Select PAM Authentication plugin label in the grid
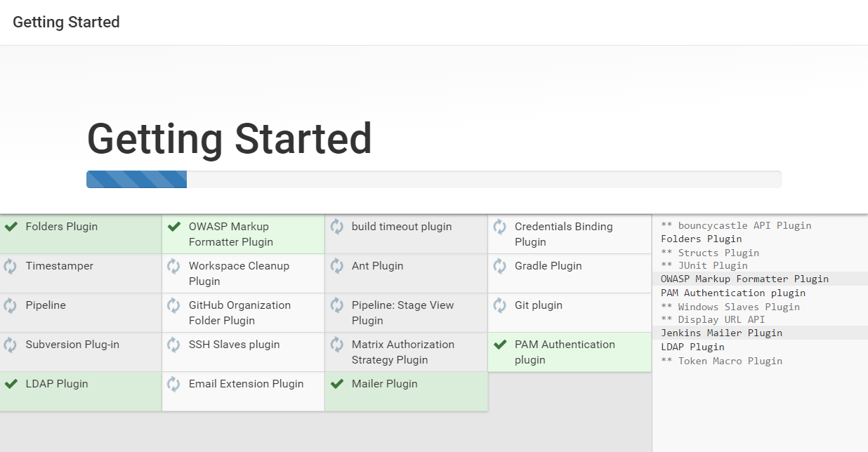 pyautogui.click(x=565, y=352)
